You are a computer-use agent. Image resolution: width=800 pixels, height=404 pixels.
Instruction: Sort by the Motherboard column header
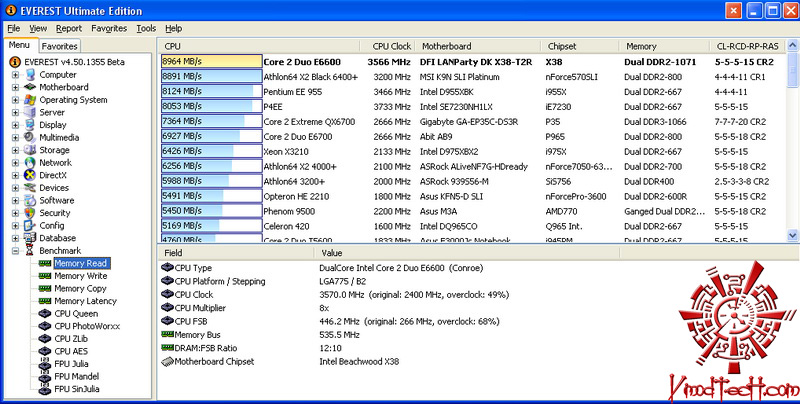pos(478,46)
